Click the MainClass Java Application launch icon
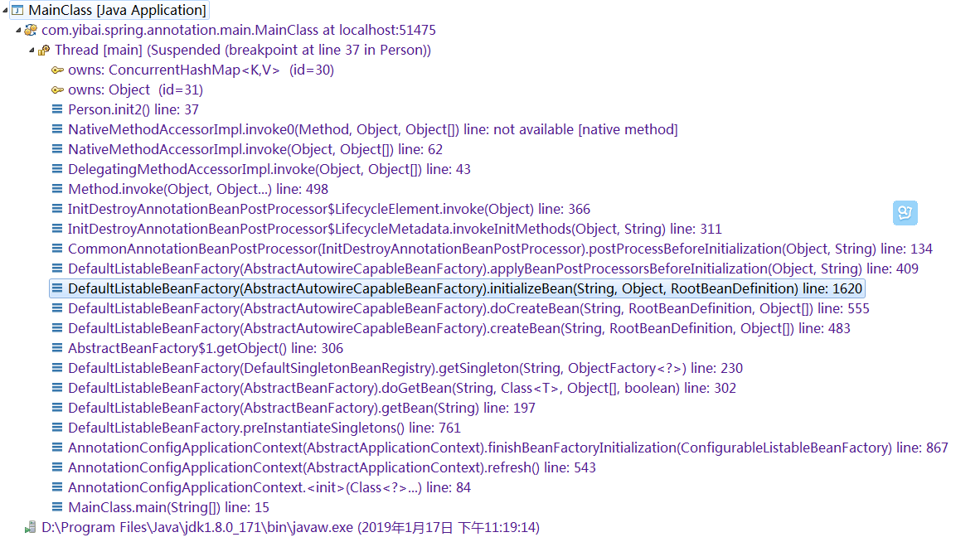 coord(18,10)
